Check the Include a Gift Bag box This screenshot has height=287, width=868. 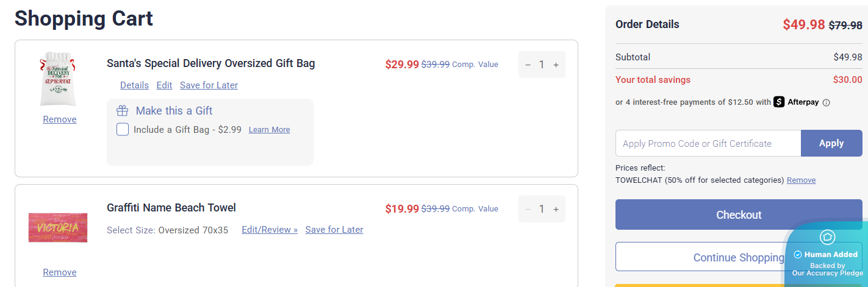(123, 129)
